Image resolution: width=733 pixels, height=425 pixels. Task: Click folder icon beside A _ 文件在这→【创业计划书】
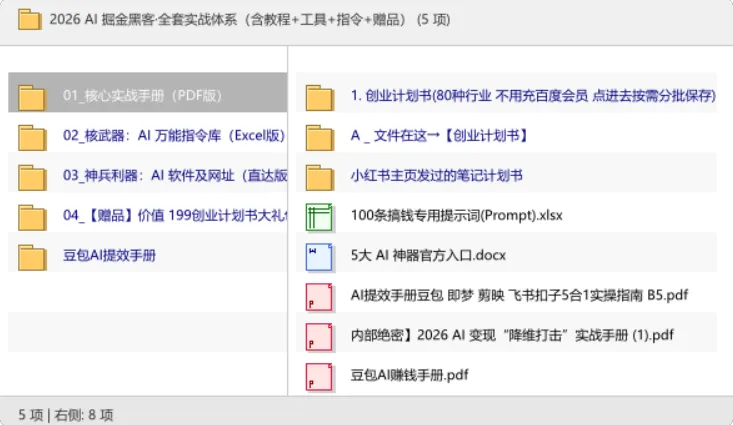[x=320, y=137]
